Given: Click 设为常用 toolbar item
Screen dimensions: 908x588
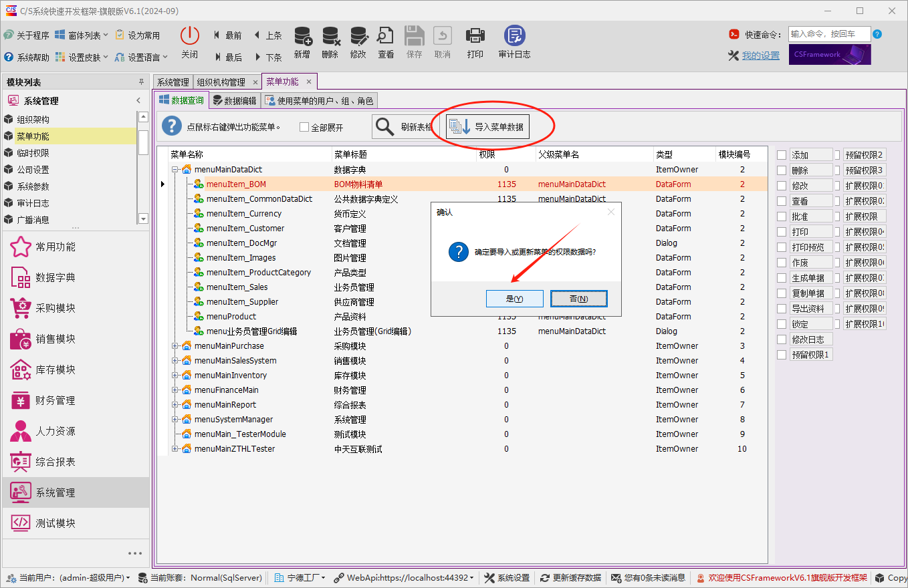Looking at the screenshot, I should (138, 35).
